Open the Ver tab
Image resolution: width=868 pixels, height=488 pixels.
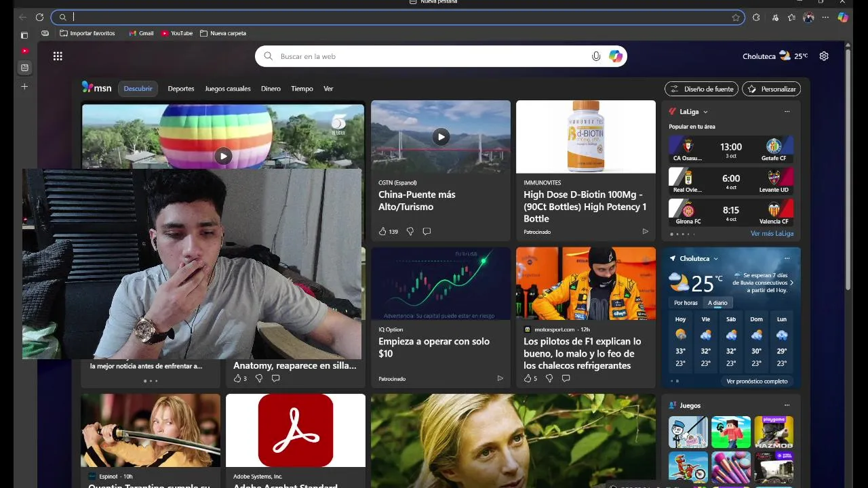[328, 89]
